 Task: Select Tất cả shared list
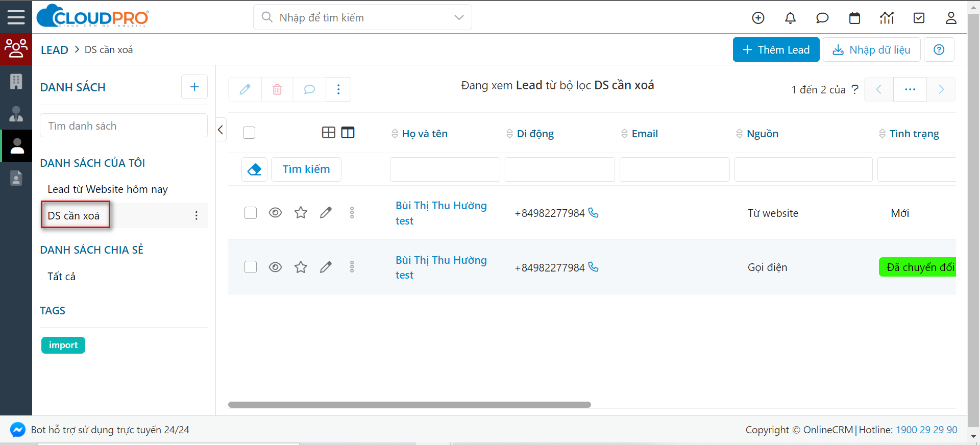pos(61,277)
